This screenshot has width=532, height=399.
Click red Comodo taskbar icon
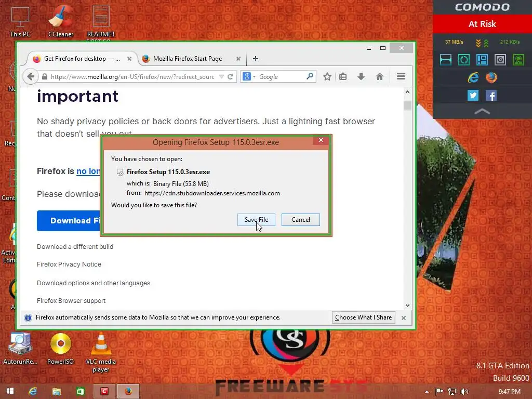(104, 391)
